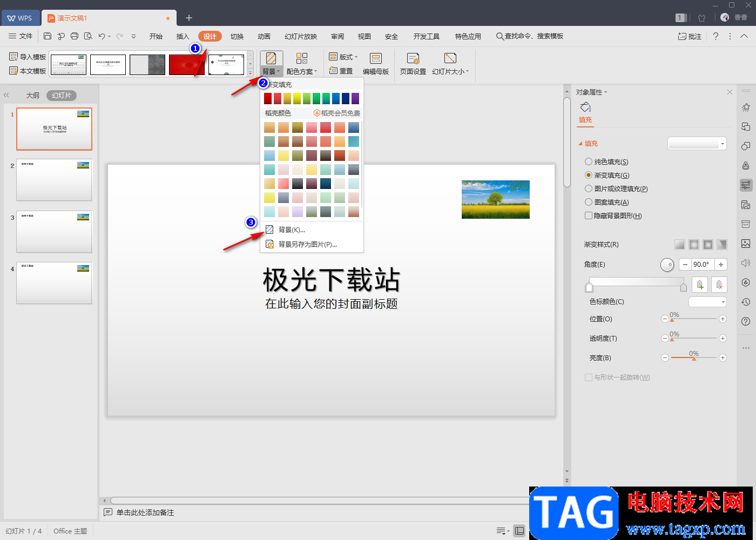This screenshot has width=756, height=540.
Task: Click the sidebar history icon
Action: pyautogui.click(x=746, y=302)
